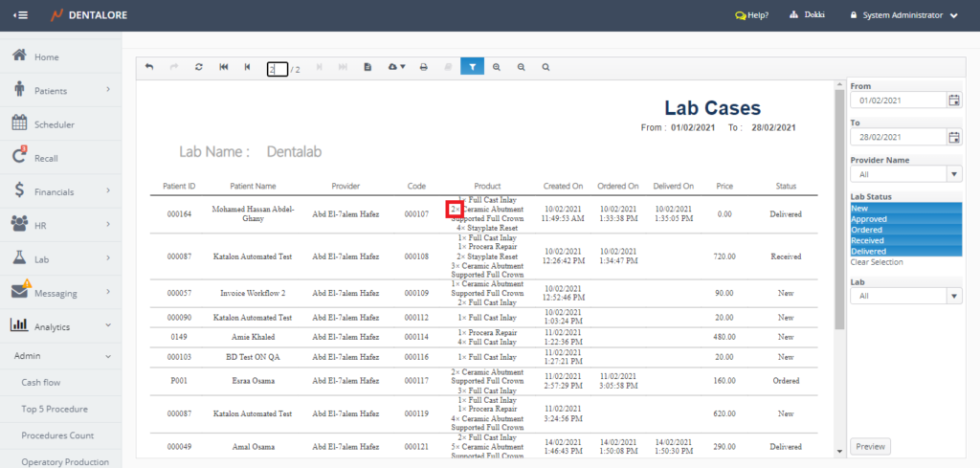Click the page number input field
Viewport: 980px width, 468px height.
pos(277,69)
